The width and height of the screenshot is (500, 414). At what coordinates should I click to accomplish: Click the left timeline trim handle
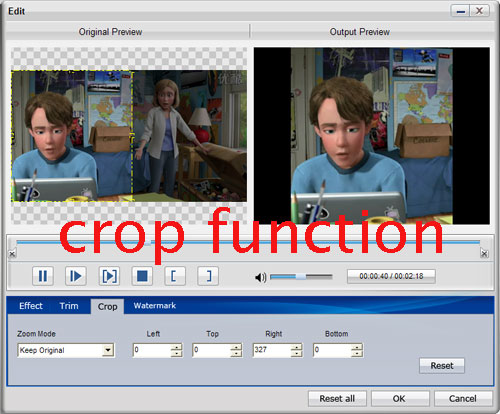12,254
